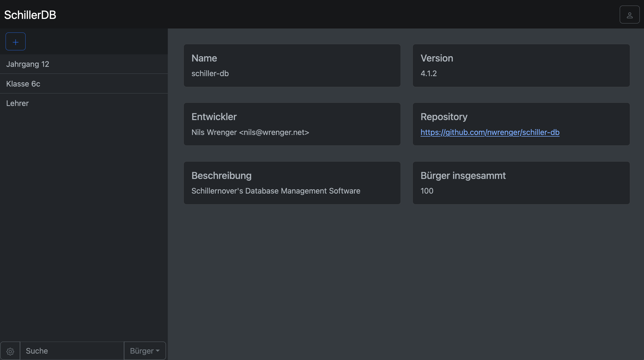
Task: Go to SchillerDB home title
Action: pyautogui.click(x=30, y=15)
